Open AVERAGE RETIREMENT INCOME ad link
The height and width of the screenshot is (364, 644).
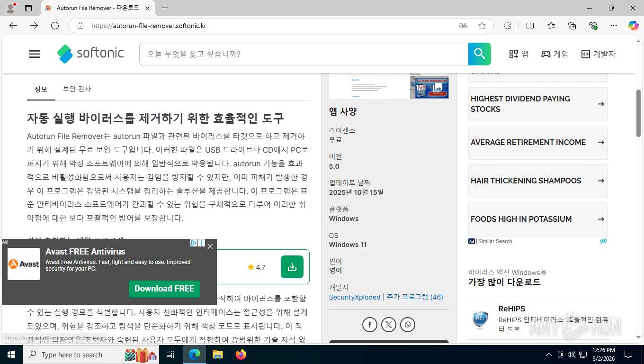(x=538, y=142)
